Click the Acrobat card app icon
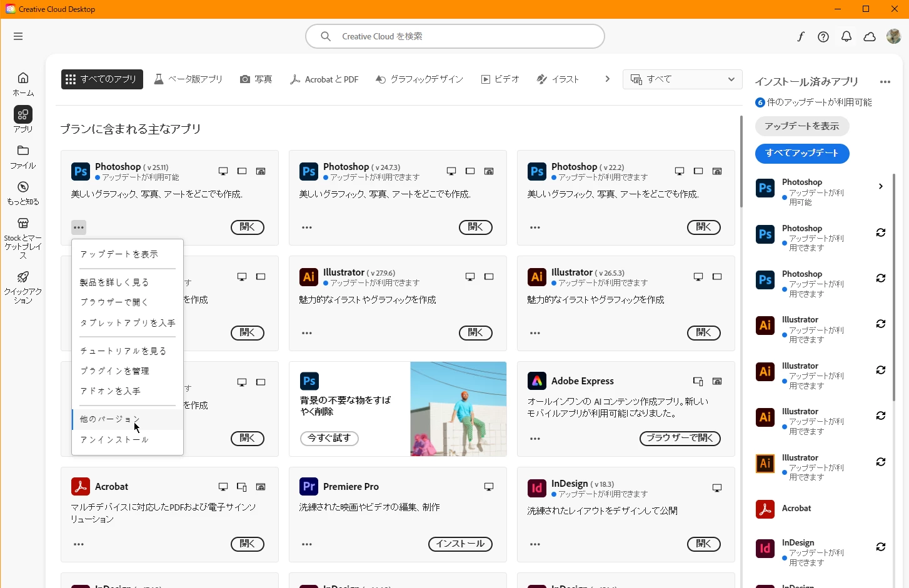 [x=81, y=486]
